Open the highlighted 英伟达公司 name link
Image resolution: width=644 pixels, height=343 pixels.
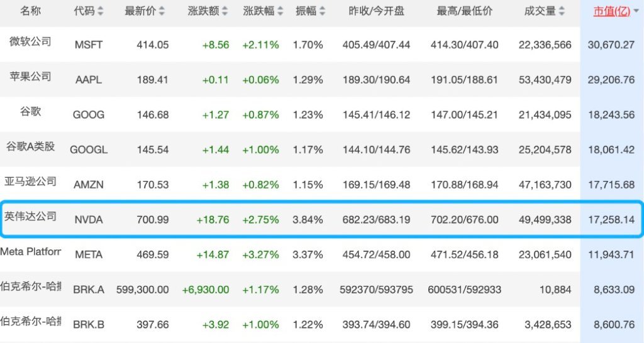click(30, 217)
